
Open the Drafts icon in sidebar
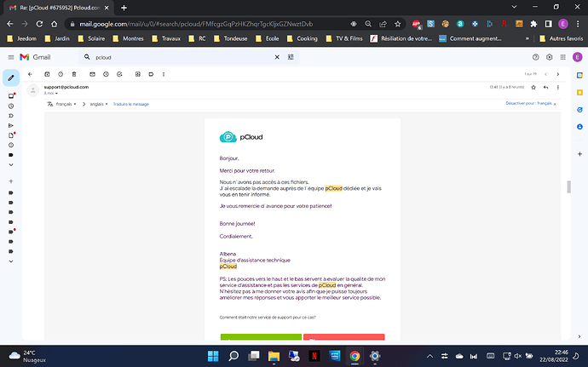point(11,135)
